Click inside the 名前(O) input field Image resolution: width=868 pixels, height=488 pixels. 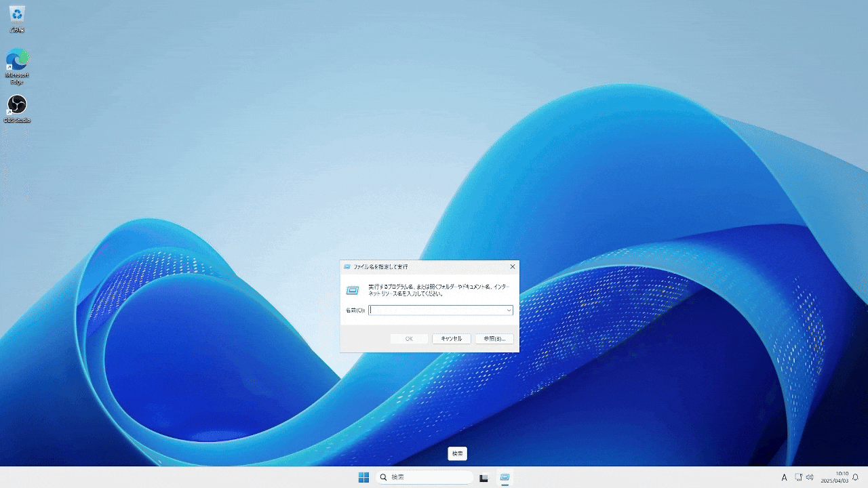point(434,310)
